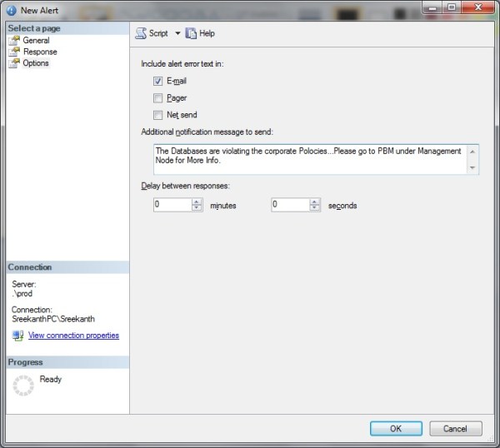
Task: Select the General page
Action: pyautogui.click(x=36, y=40)
